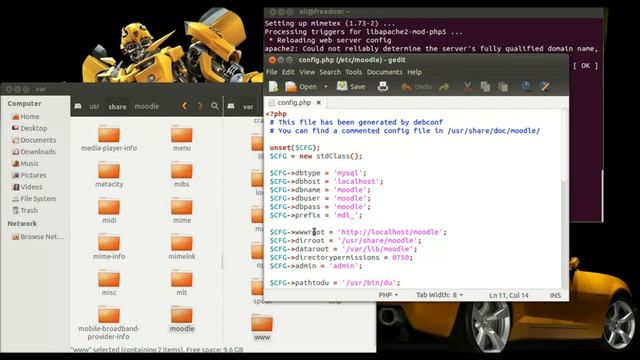Viewport: 640px width, 360px height.
Task: Select the misc folder
Action: point(109,282)
